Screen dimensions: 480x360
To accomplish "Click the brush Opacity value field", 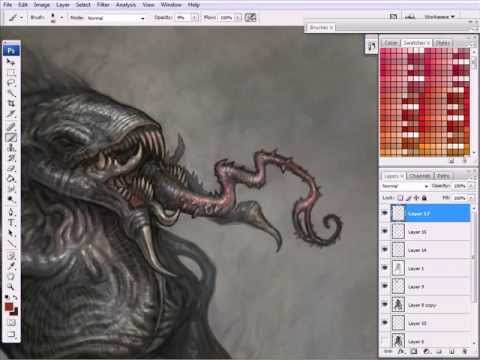I will pyautogui.click(x=183, y=18).
